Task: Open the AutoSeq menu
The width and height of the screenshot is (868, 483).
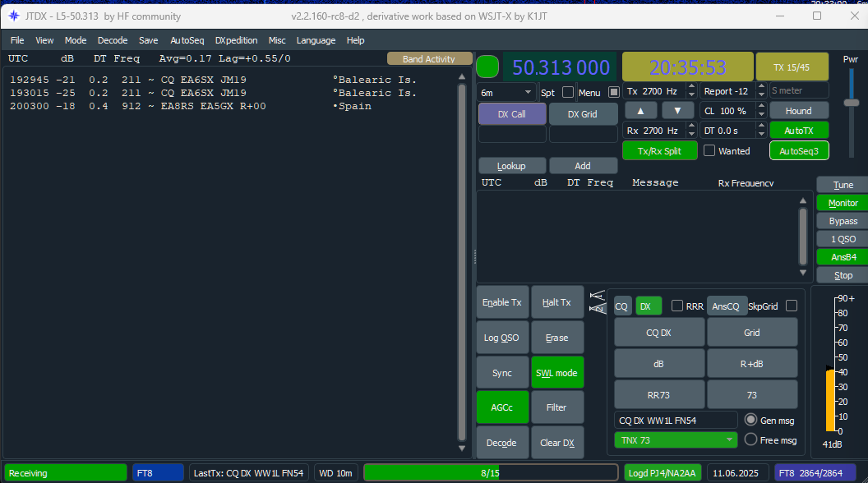Action: click(187, 40)
